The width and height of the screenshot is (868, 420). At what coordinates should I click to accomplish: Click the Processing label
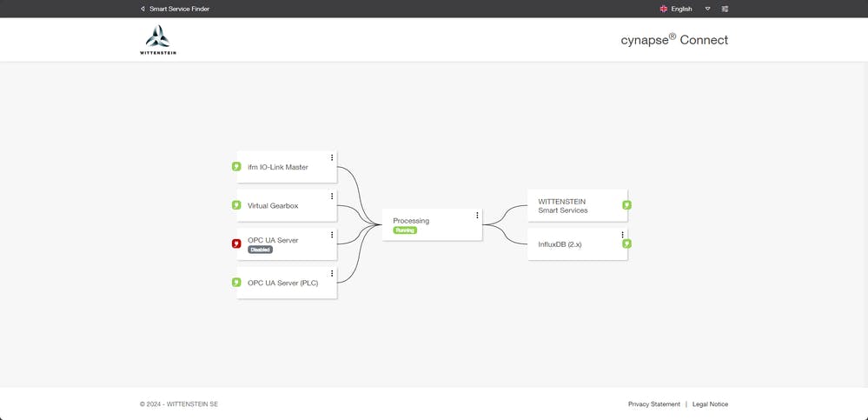[x=411, y=221]
